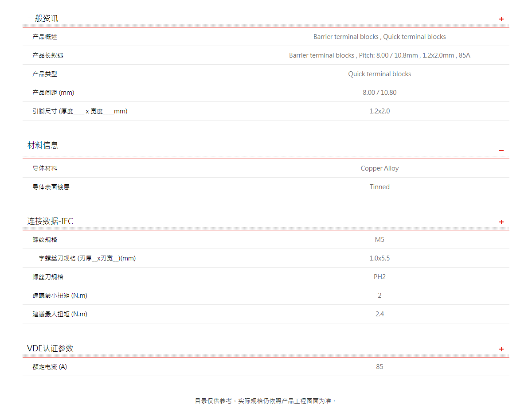This screenshot has height=412, width=532.
Task: Select the 产品概述 row label
Action: (x=45, y=37)
